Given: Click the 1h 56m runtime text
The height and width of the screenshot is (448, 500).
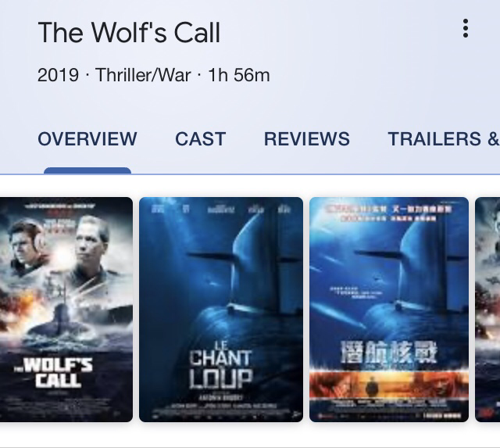Looking at the screenshot, I should [x=239, y=75].
